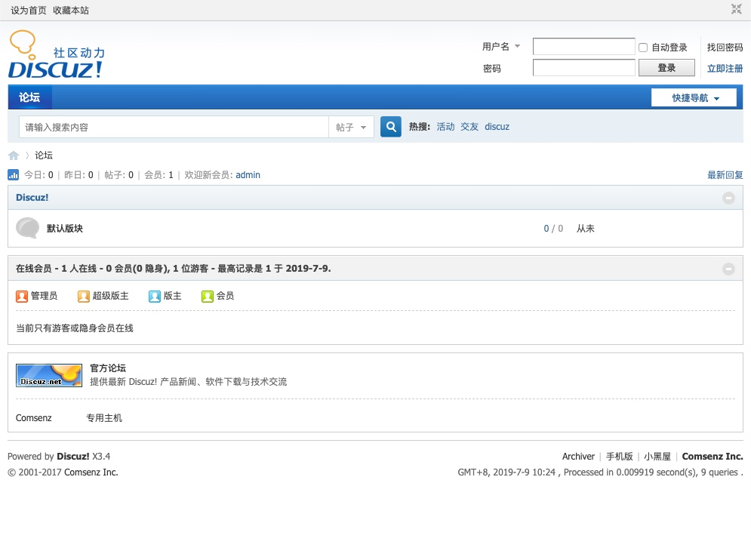Image resolution: width=751 pixels, height=560 pixels.
Task: Open the 用户名 dropdown arrow
Action: tap(519, 47)
